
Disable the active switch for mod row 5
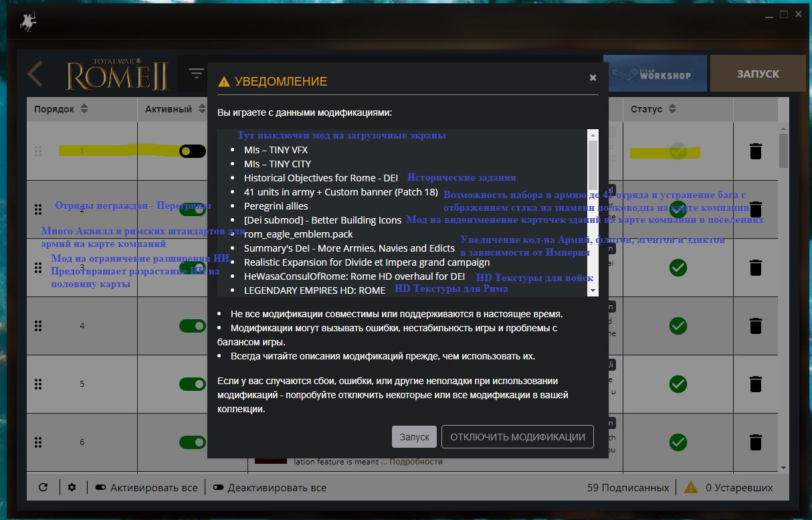pyautogui.click(x=192, y=384)
